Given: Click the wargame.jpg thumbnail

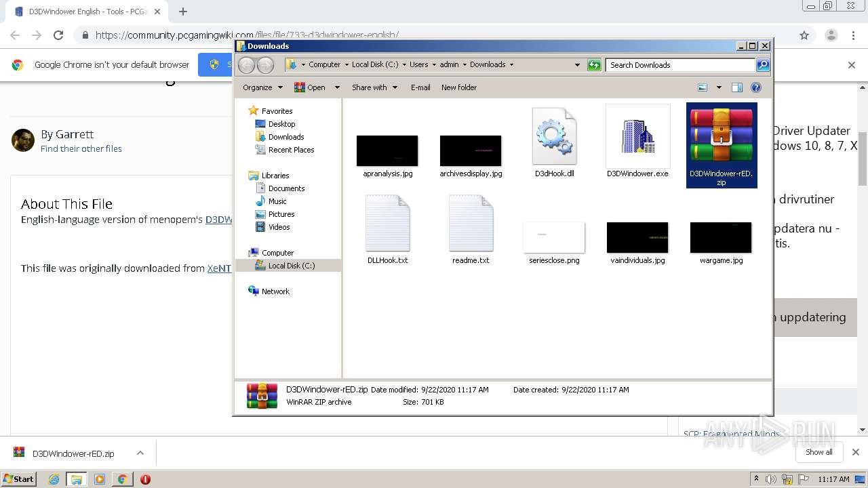Looking at the screenshot, I should point(721,237).
